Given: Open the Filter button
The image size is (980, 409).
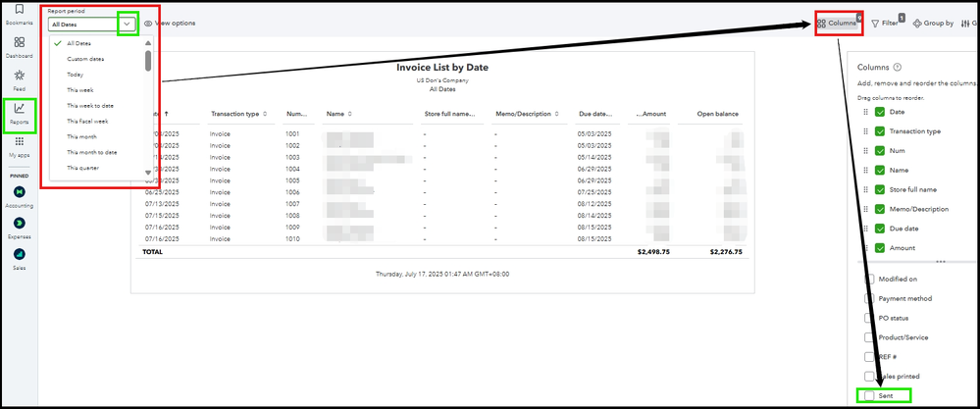Looking at the screenshot, I should (x=885, y=24).
